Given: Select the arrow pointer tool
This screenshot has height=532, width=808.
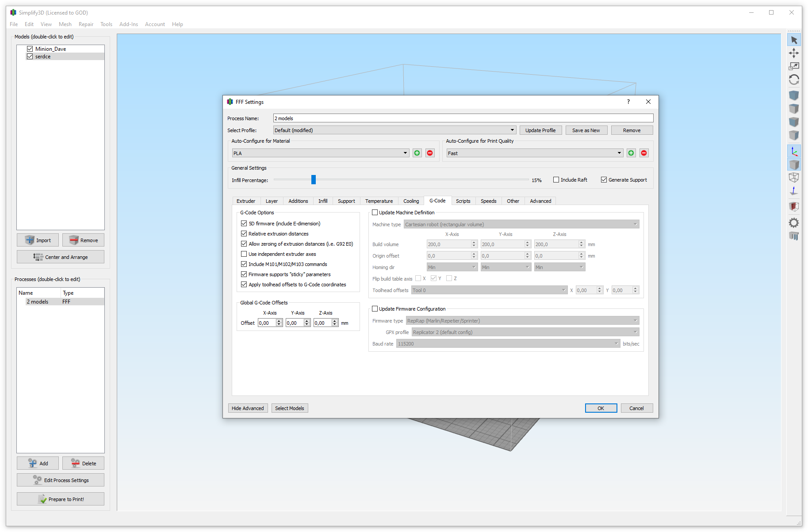Looking at the screenshot, I should tap(794, 40).
